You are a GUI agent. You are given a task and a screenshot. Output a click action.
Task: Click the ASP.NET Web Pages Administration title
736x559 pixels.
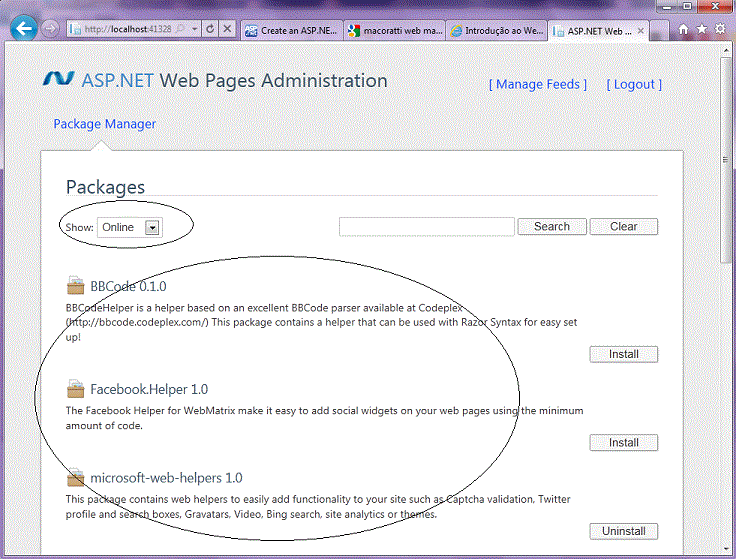pyautogui.click(x=234, y=81)
